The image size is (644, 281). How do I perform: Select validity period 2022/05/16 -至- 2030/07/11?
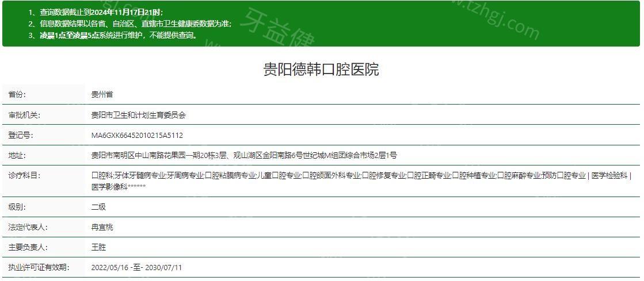click(136, 268)
